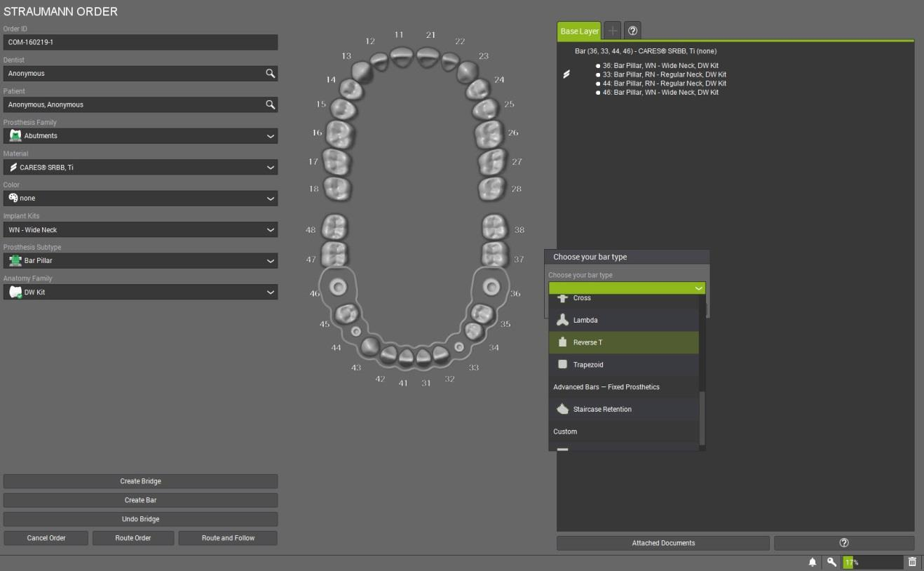Select tooth 11 on the chart
The height and width of the screenshot is (571, 924).
point(402,57)
